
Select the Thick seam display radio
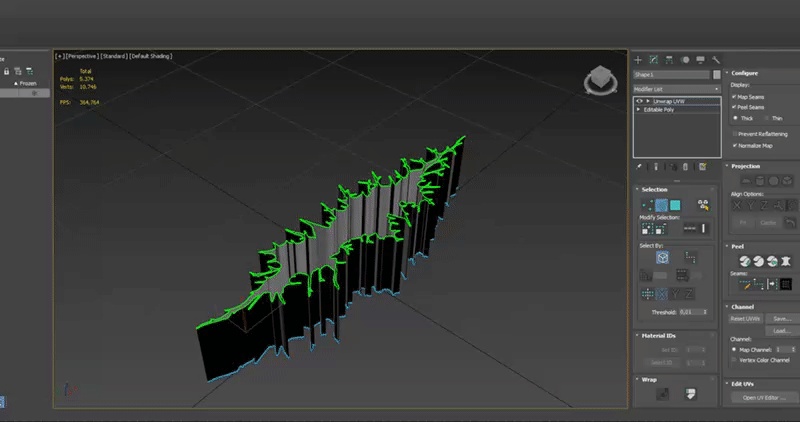point(735,118)
